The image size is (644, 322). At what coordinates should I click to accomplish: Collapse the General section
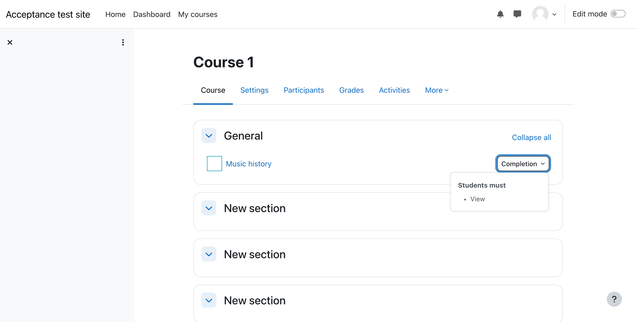coord(209,136)
